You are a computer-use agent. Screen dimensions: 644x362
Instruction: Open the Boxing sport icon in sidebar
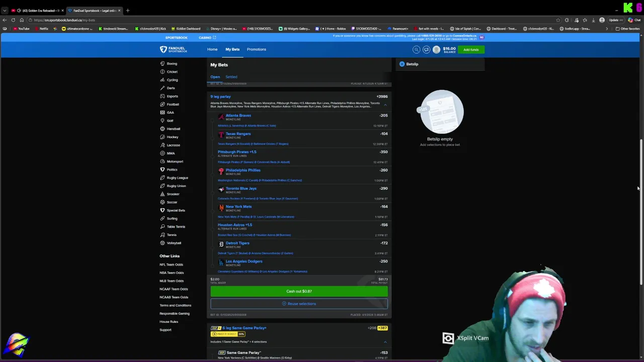point(162,64)
